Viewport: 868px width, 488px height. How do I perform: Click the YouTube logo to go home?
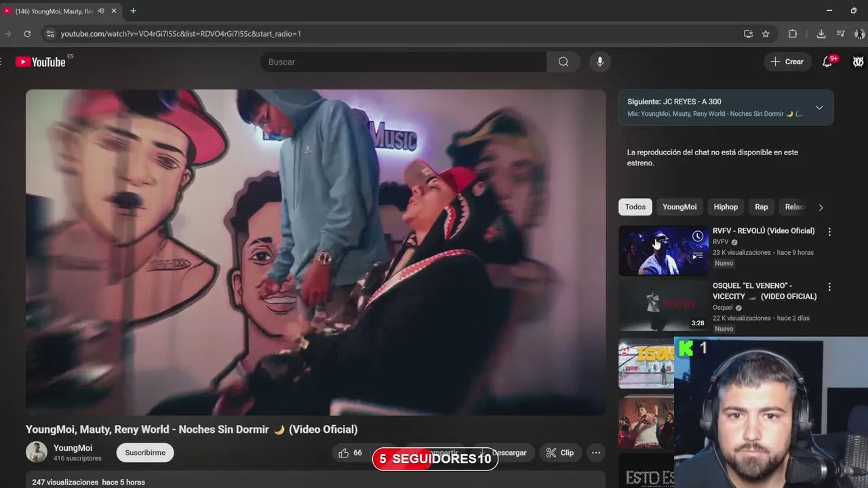41,62
